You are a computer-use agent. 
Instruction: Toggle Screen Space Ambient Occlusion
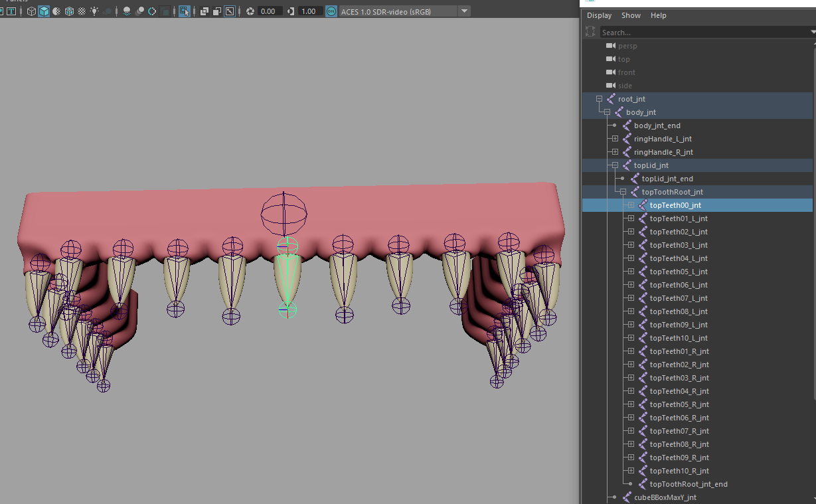127,11
